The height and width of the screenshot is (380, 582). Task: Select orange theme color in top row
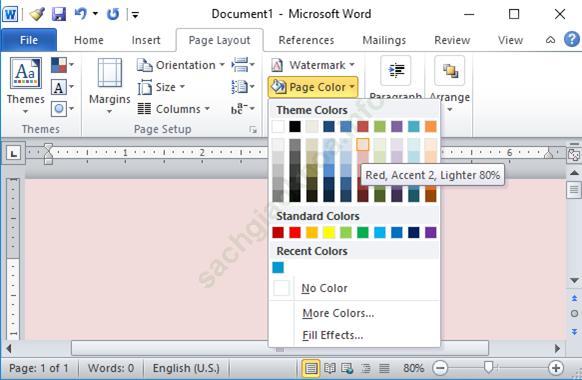[431, 127]
